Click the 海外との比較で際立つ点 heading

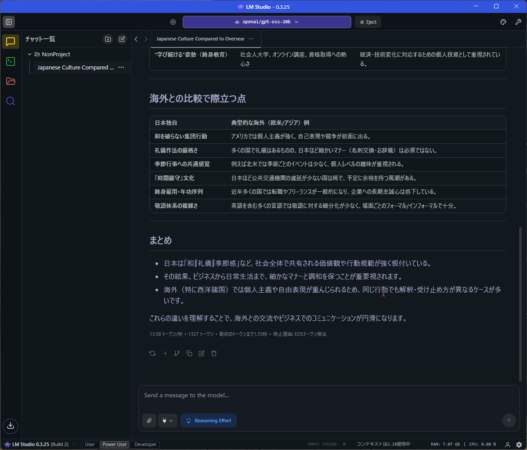tap(198, 98)
